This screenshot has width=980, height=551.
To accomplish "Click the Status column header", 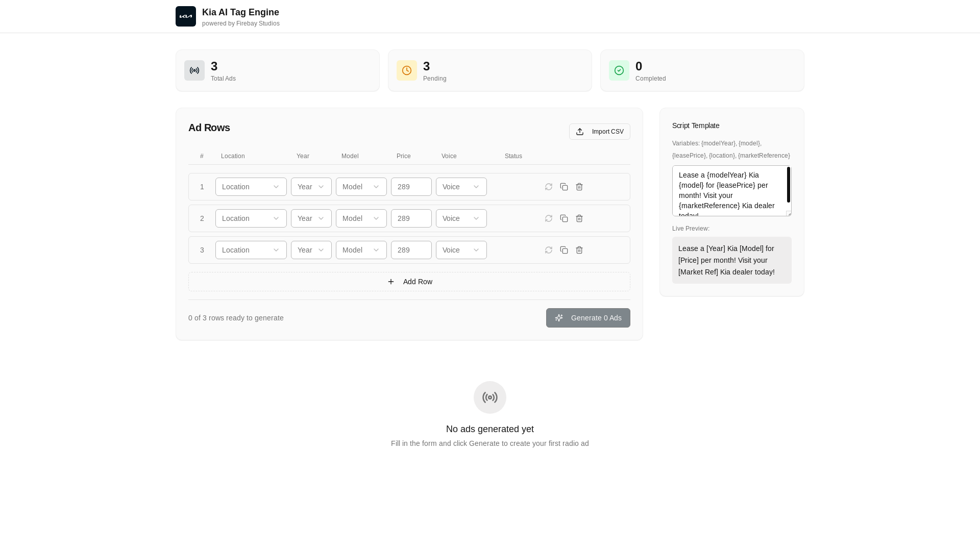I will pyautogui.click(x=513, y=156).
